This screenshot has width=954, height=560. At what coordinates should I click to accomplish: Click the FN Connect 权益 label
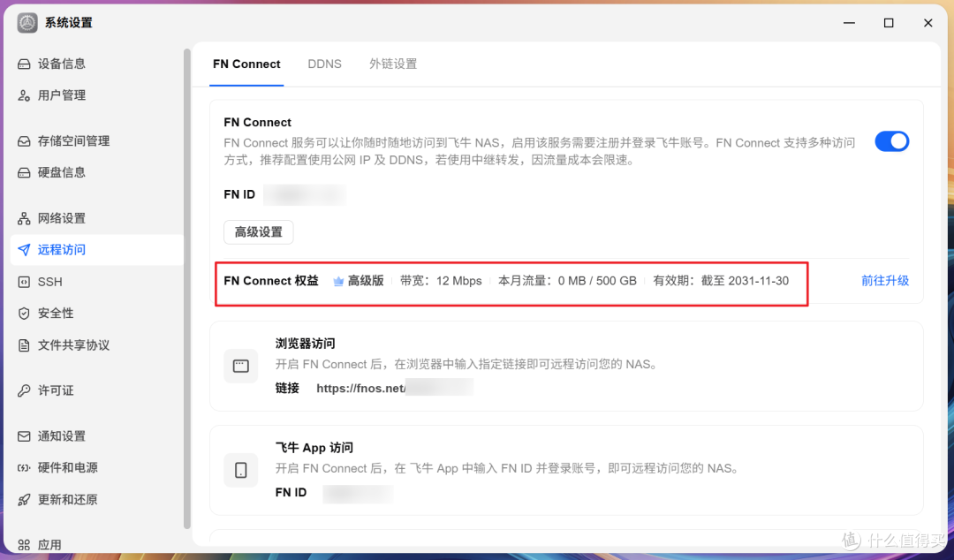click(271, 281)
